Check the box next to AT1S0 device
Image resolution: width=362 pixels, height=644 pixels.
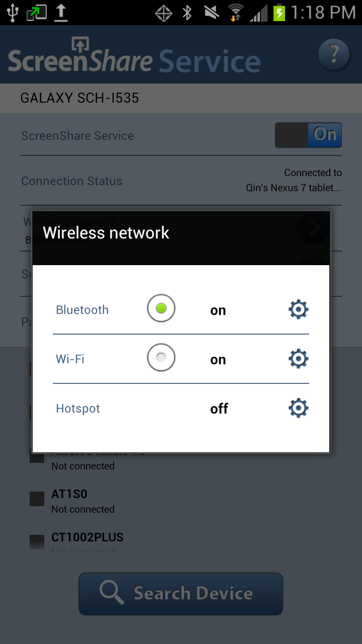pos(36,498)
